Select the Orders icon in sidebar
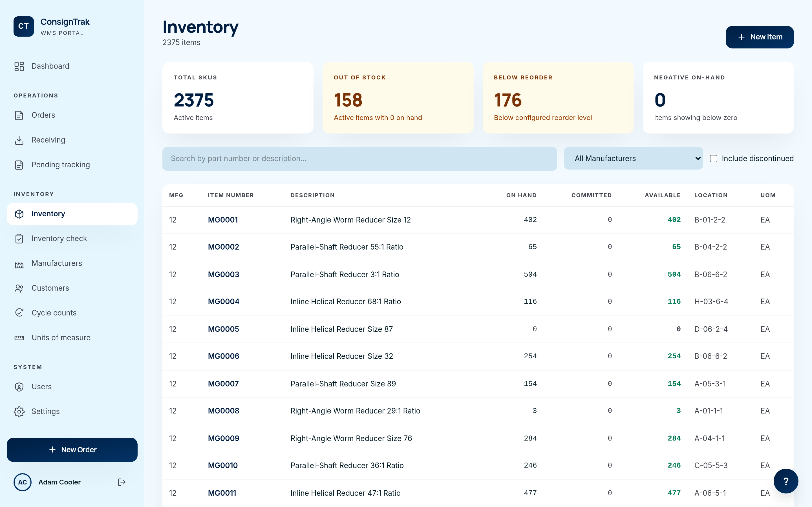Viewport: 812px width, 507px height. point(19,115)
